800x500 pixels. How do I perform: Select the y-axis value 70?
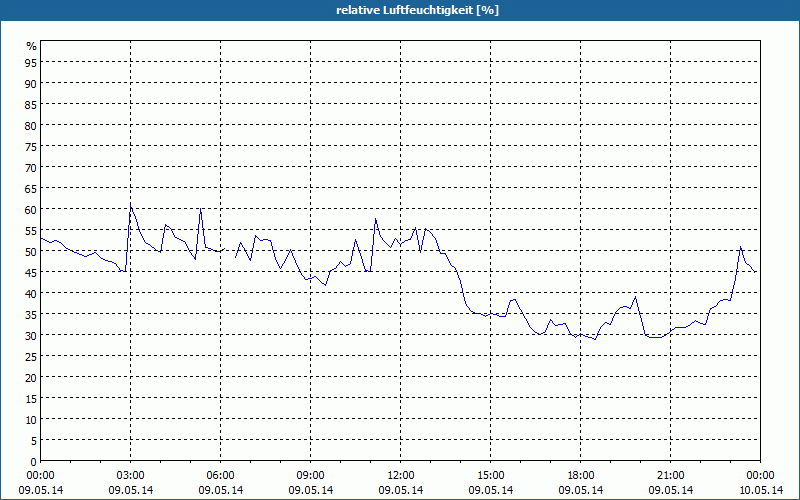[31, 167]
